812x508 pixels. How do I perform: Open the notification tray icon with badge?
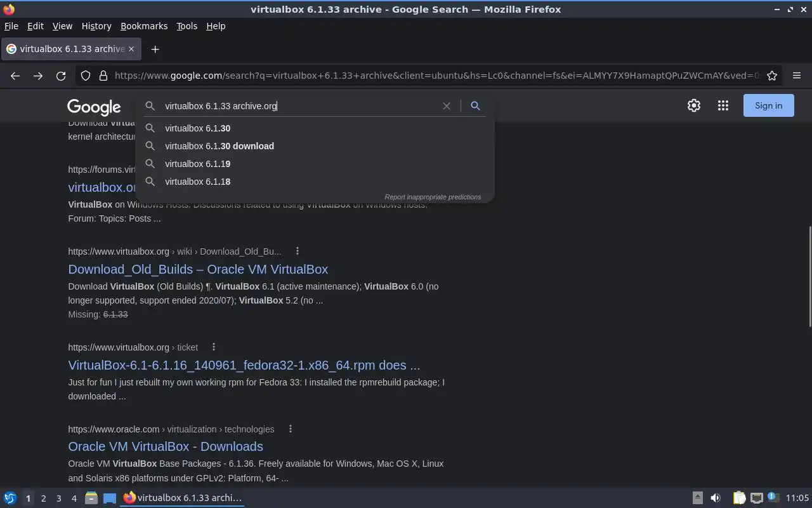[773, 497]
